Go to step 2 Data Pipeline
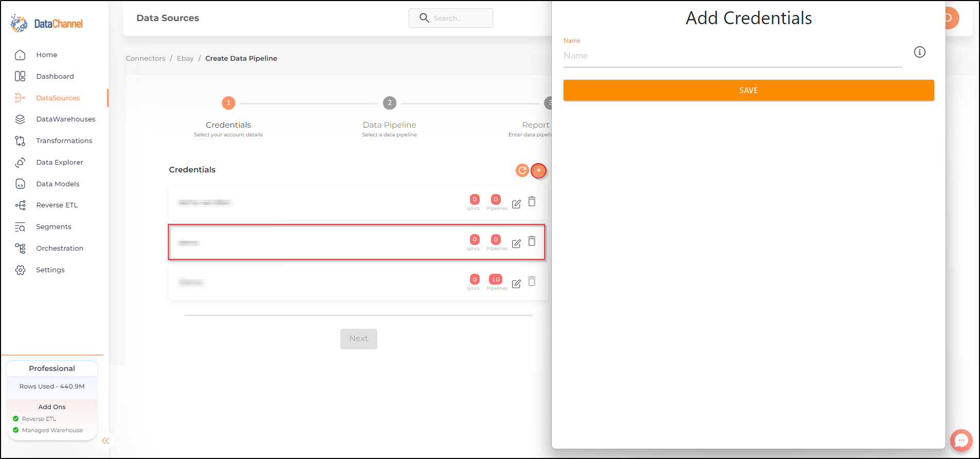The height and width of the screenshot is (459, 980). click(390, 103)
